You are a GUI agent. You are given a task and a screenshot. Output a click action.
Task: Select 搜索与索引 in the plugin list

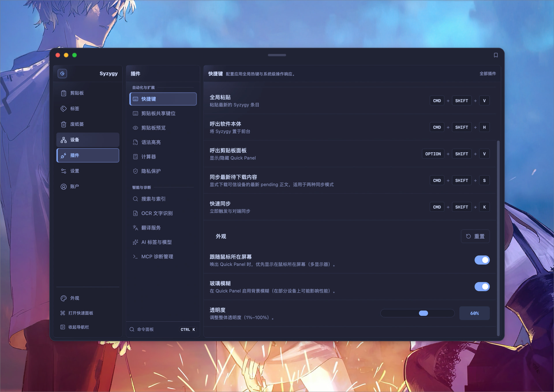tap(163, 199)
